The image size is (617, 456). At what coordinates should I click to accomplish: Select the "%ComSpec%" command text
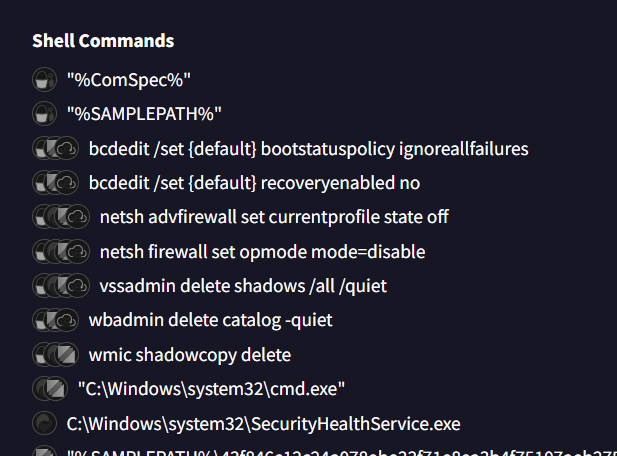point(129,80)
